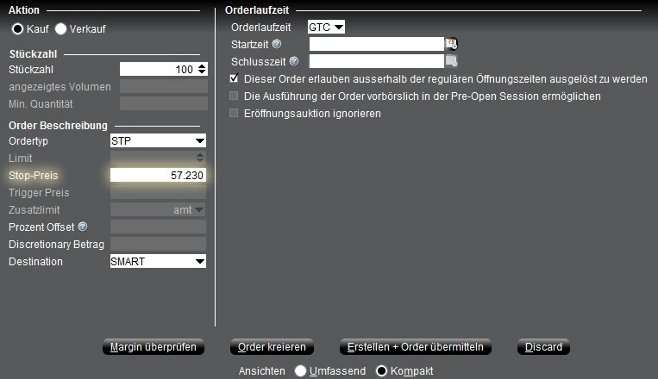Click the Stückzahl stepper arrows
Screen dimensions: 658x379
[x=202, y=69]
